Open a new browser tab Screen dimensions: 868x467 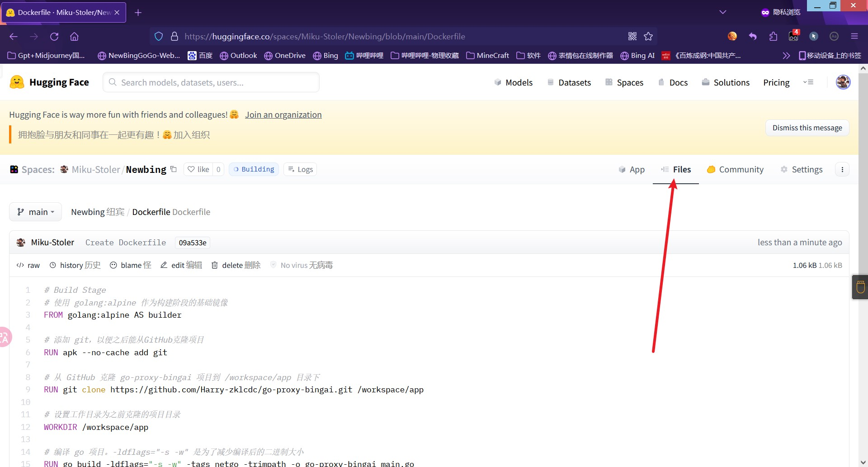pyautogui.click(x=138, y=13)
